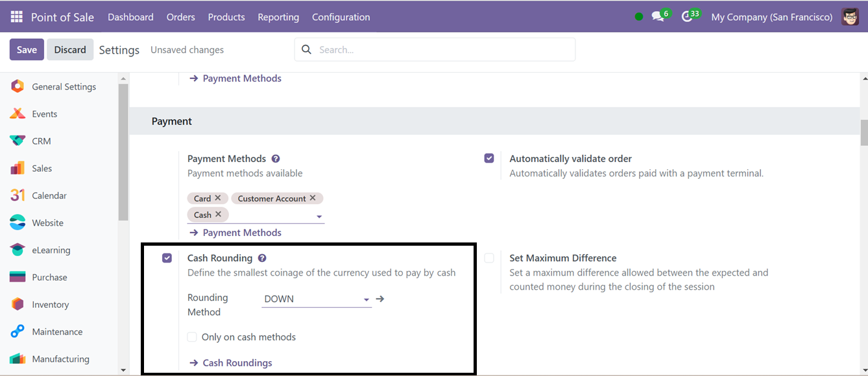Click the Card payment method tag
The image size is (868, 376).
pyautogui.click(x=202, y=198)
